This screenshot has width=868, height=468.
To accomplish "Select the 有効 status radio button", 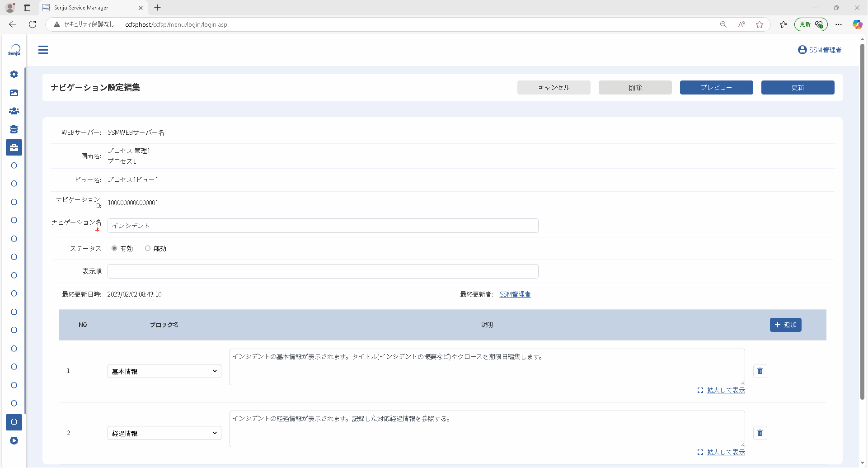I will (114, 248).
